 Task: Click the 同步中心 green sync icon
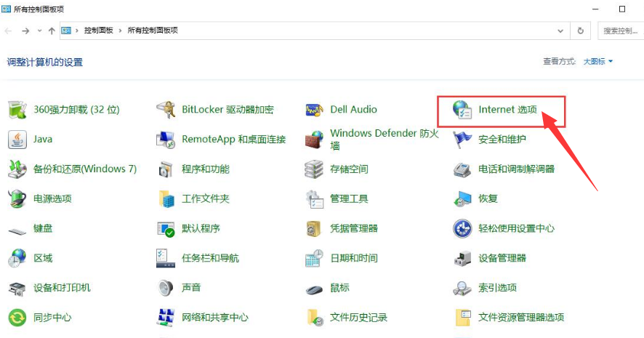(x=17, y=318)
